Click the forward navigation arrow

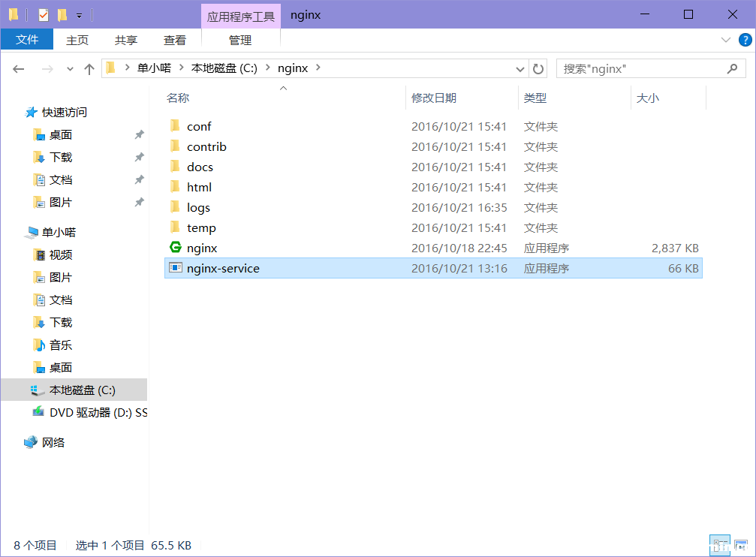click(x=47, y=69)
